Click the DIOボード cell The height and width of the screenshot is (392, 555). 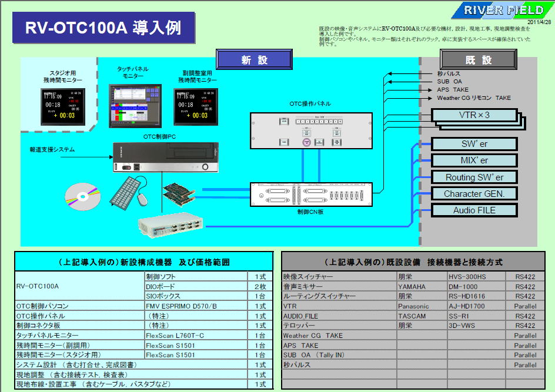click(x=196, y=286)
